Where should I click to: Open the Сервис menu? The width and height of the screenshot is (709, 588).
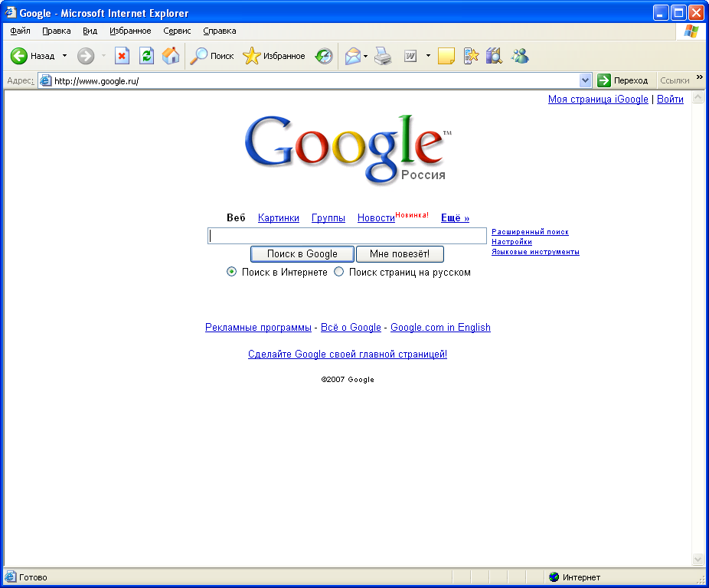(x=177, y=31)
